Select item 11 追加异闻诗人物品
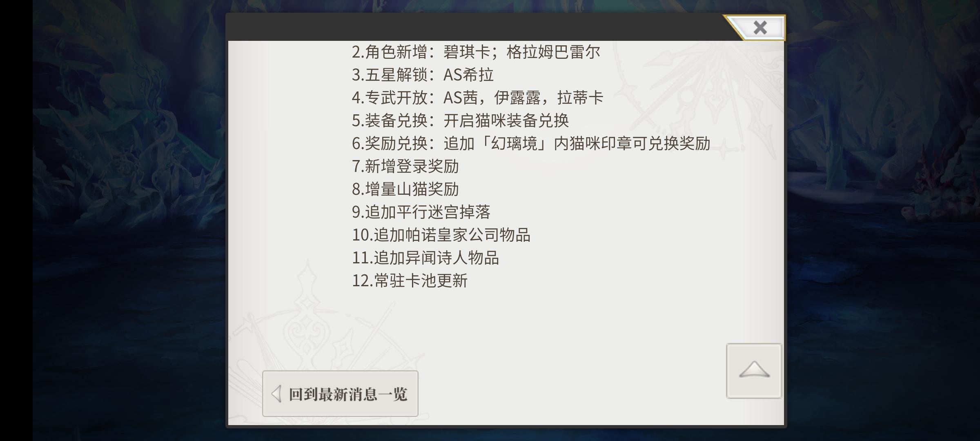Image resolution: width=980 pixels, height=441 pixels. click(425, 258)
